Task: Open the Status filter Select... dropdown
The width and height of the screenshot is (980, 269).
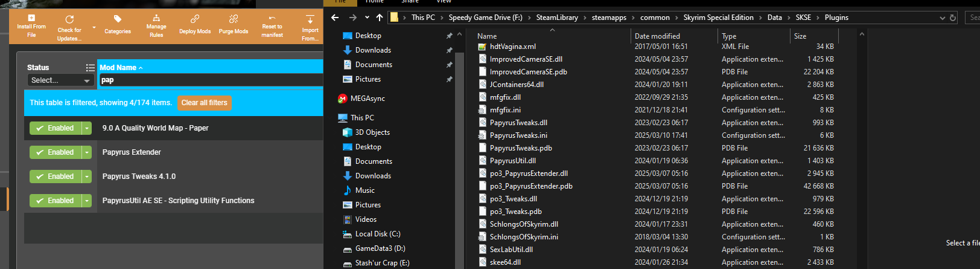Action: click(x=60, y=80)
